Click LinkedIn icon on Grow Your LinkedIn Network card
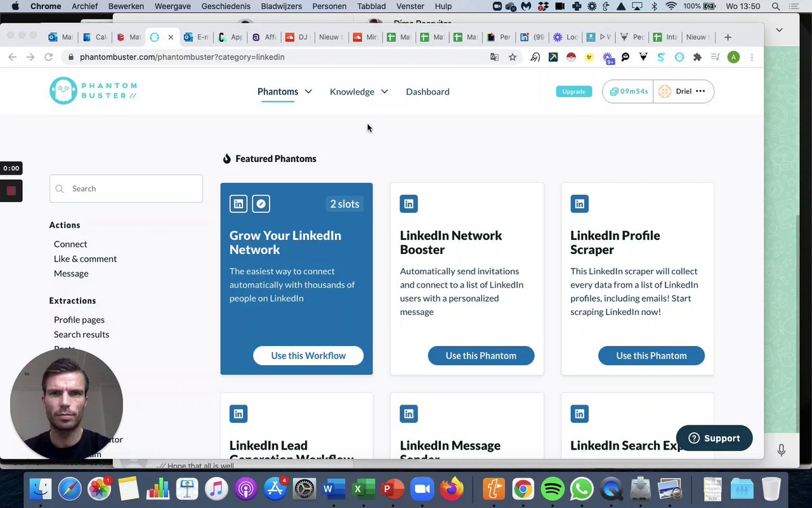The height and width of the screenshot is (508, 812). click(x=239, y=204)
